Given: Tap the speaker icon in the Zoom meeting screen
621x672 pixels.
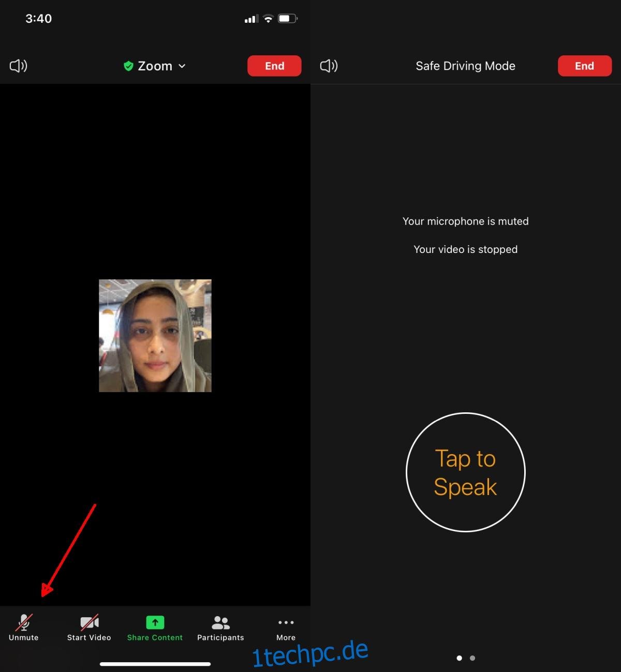Looking at the screenshot, I should click(x=19, y=66).
